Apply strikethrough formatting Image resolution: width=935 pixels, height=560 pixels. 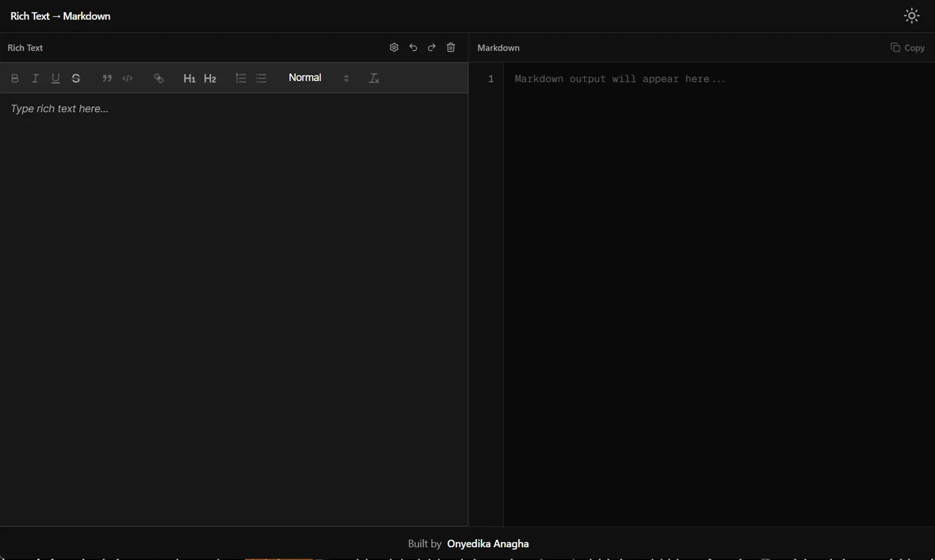pos(76,78)
